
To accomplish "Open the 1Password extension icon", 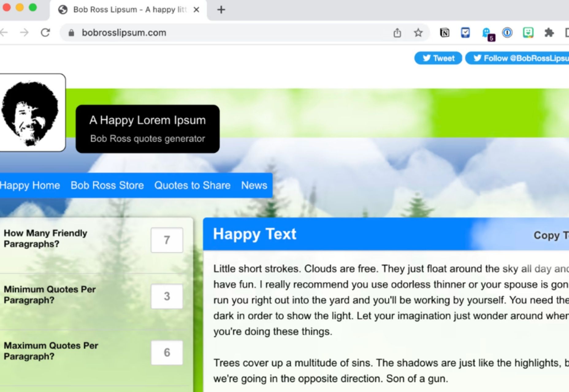I will 507,32.
